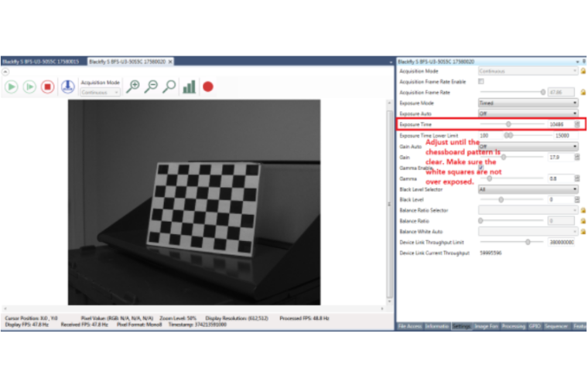Click the Exposure Time value field
The width and height of the screenshot is (588, 391).
(x=559, y=124)
